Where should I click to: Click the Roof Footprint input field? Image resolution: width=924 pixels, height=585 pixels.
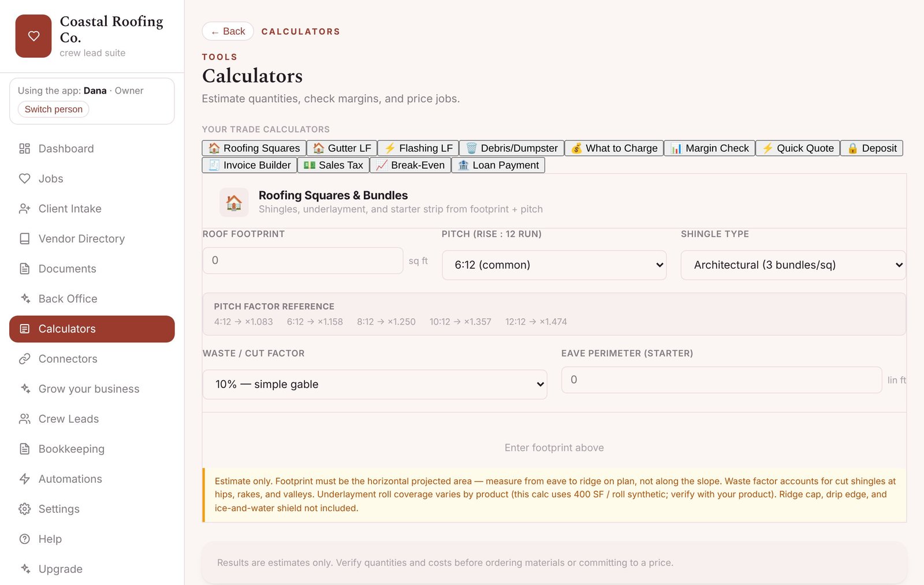pyautogui.click(x=303, y=260)
